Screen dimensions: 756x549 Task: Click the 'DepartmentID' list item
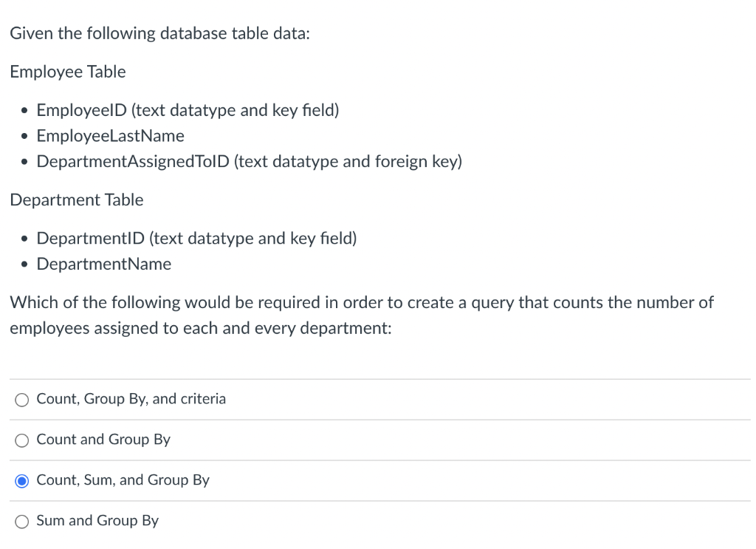pyautogui.click(x=196, y=238)
